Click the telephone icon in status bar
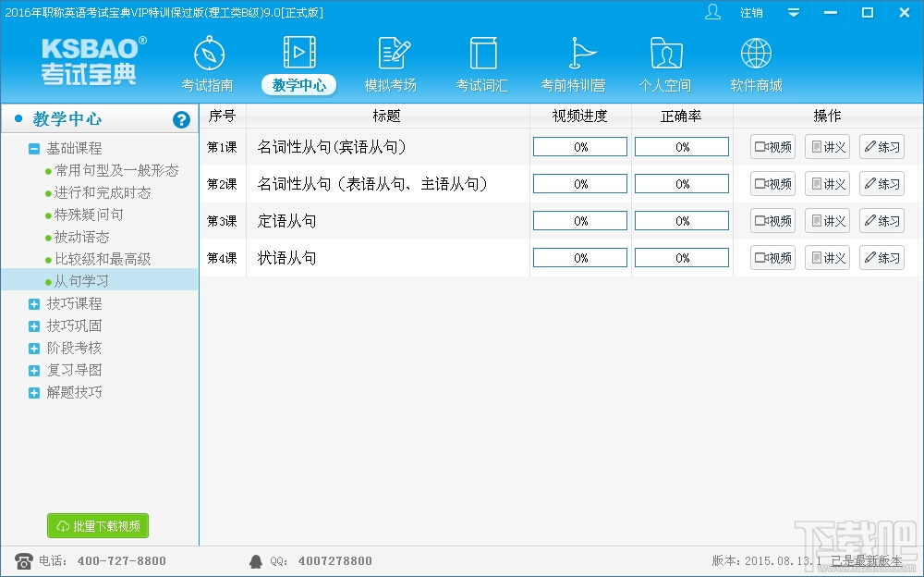 point(24,561)
